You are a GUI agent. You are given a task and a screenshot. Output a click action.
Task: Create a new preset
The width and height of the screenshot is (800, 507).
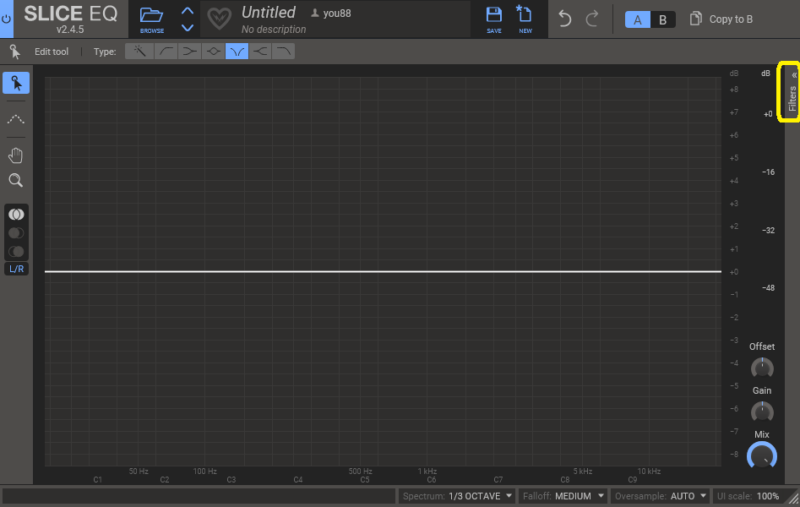point(524,15)
